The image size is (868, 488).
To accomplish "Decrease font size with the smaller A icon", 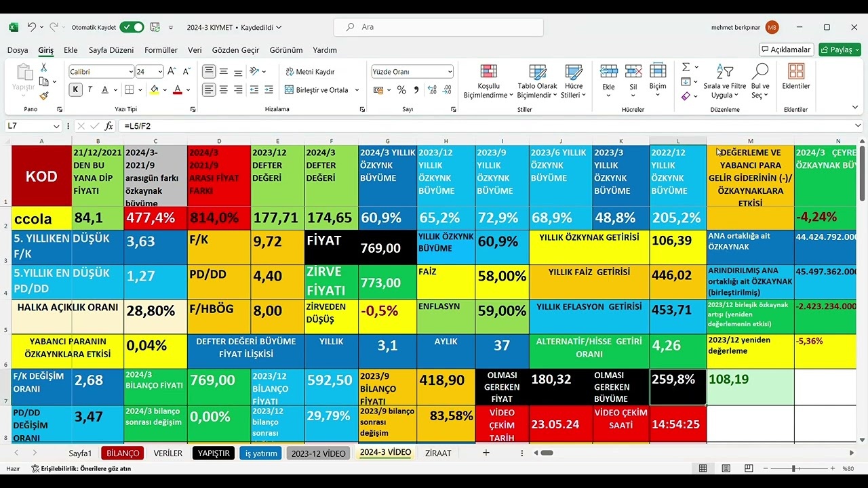I will tap(186, 71).
